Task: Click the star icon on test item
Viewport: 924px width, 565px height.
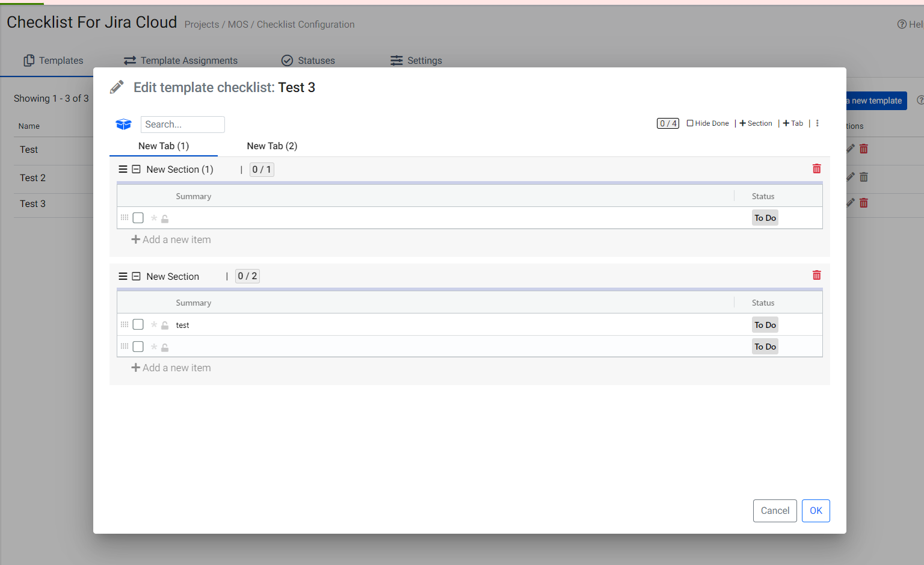Action: point(154,325)
